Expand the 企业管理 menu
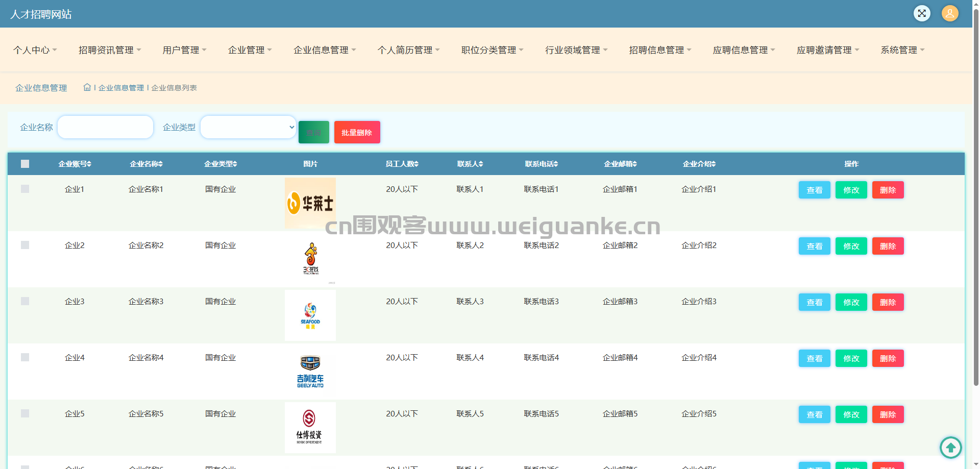Image resolution: width=980 pixels, height=469 pixels. (x=250, y=50)
